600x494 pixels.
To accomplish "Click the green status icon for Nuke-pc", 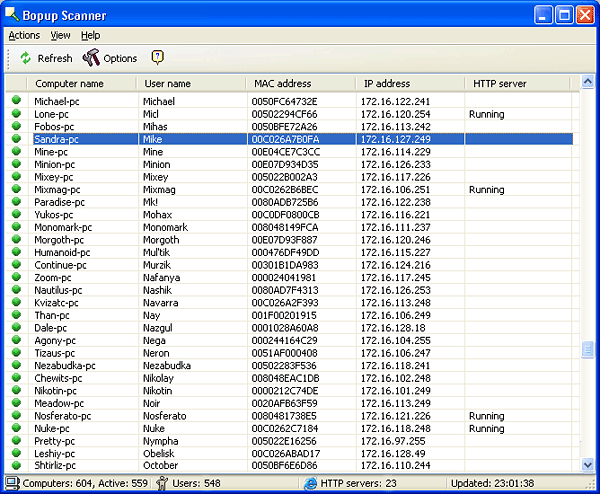I will [16, 427].
